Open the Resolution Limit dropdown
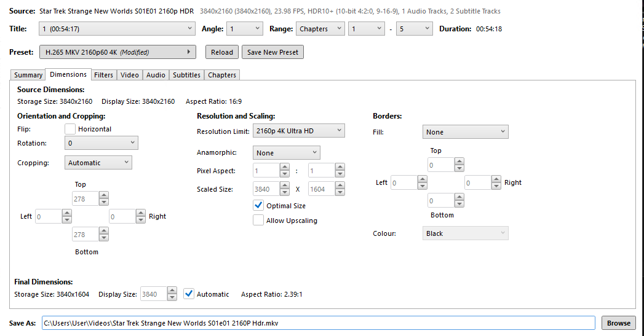644x336 pixels. pyautogui.click(x=298, y=131)
